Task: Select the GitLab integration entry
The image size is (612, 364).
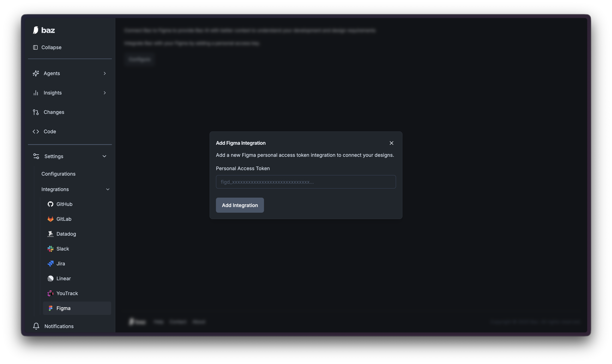Action: 77,219
